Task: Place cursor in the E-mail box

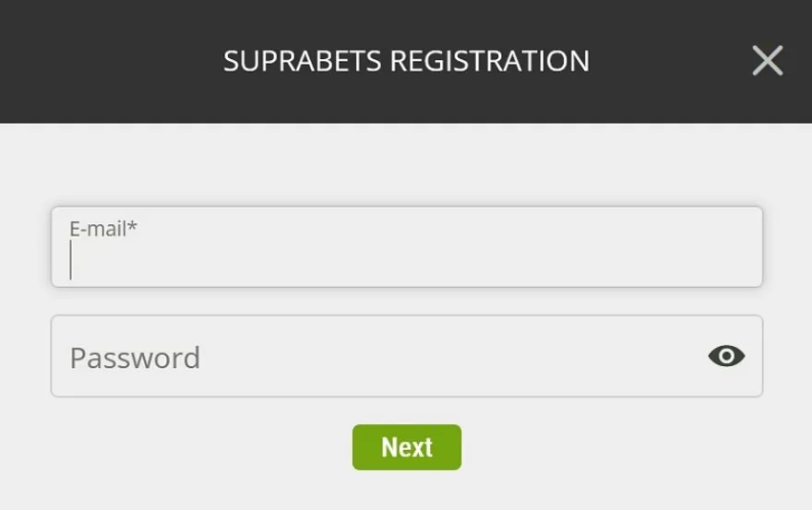Action: click(x=406, y=258)
